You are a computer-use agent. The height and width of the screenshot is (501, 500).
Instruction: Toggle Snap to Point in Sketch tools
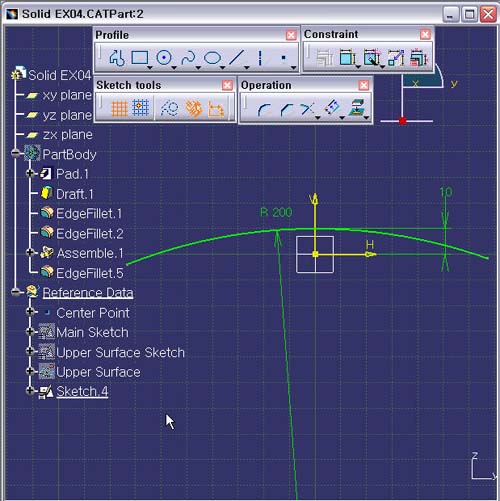[x=141, y=108]
